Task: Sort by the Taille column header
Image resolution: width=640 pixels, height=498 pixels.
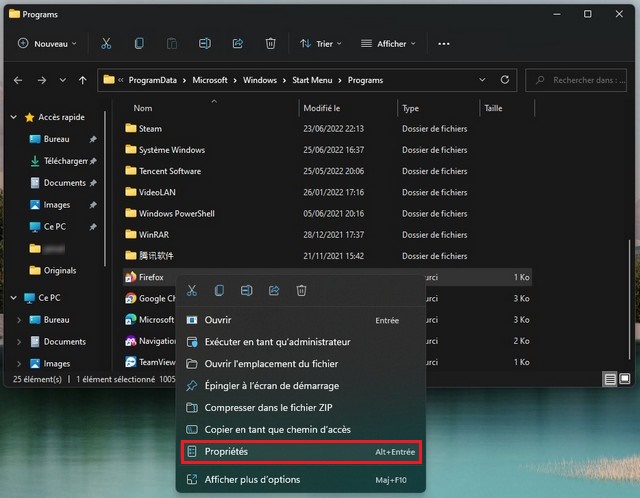Action: [x=493, y=108]
